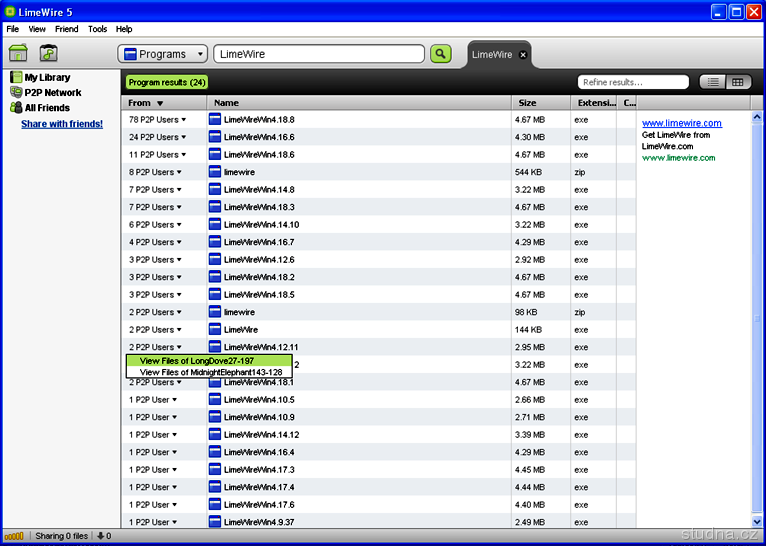The height and width of the screenshot is (546, 766).
Task: Select the 144 KB LimeWire exe row
Action: pos(379,330)
